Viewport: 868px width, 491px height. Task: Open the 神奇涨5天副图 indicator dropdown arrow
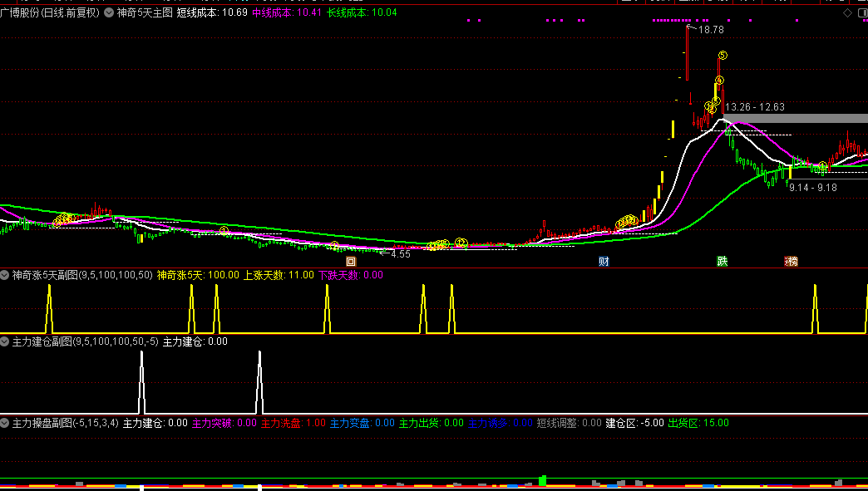tap(5, 275)
